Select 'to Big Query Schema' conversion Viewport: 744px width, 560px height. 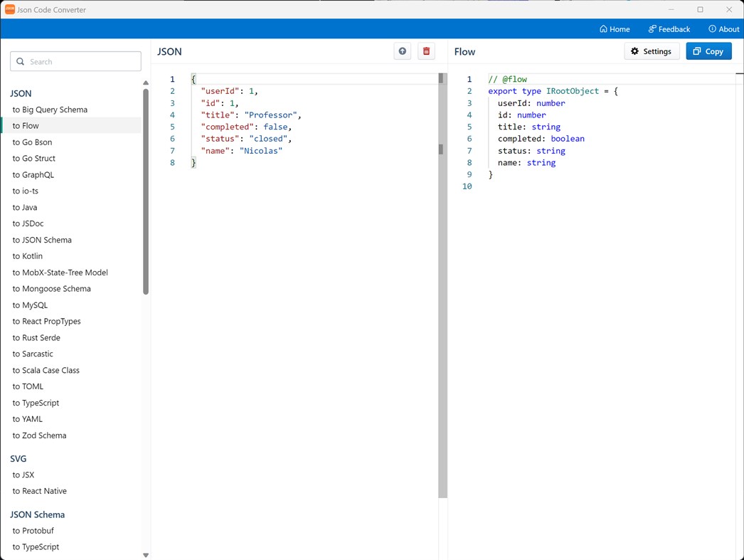pos(48,109)
